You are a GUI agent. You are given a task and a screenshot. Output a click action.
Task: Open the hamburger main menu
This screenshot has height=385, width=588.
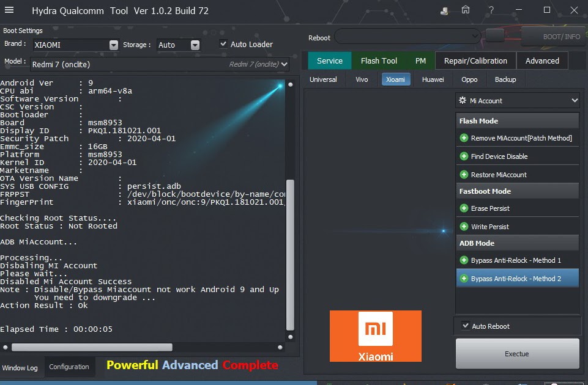click(9, 10)
